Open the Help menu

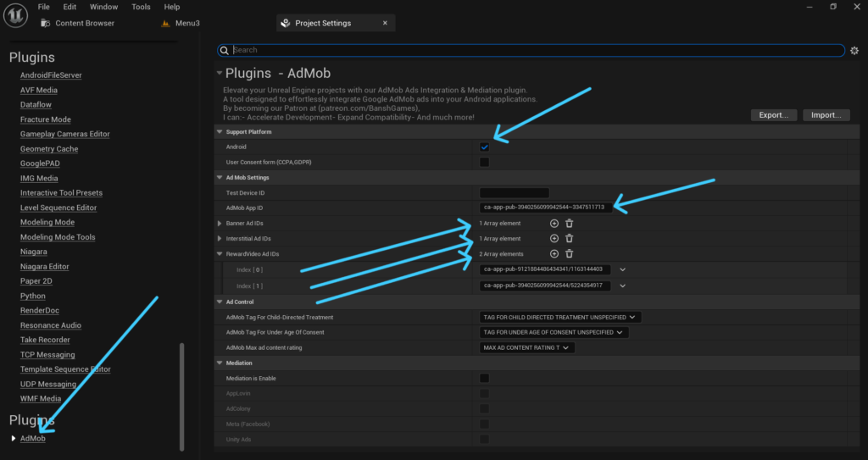tap(171, 7)
